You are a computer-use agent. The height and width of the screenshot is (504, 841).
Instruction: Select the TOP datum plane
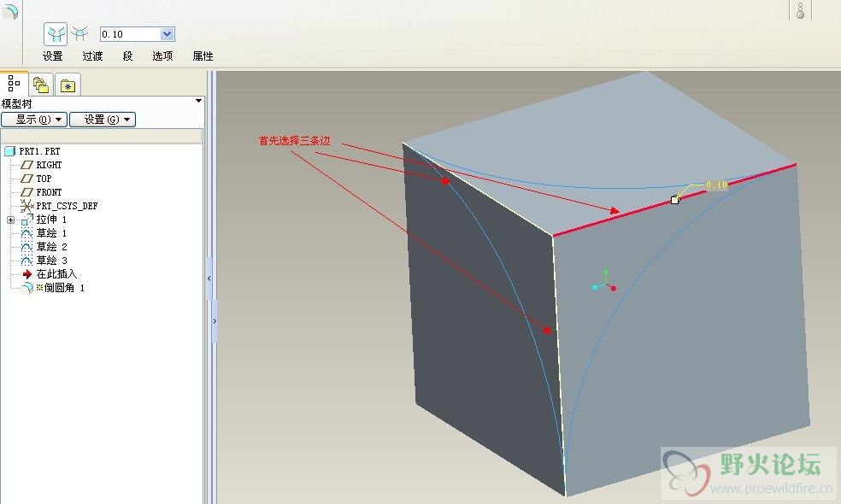click(x=44, y=179)
